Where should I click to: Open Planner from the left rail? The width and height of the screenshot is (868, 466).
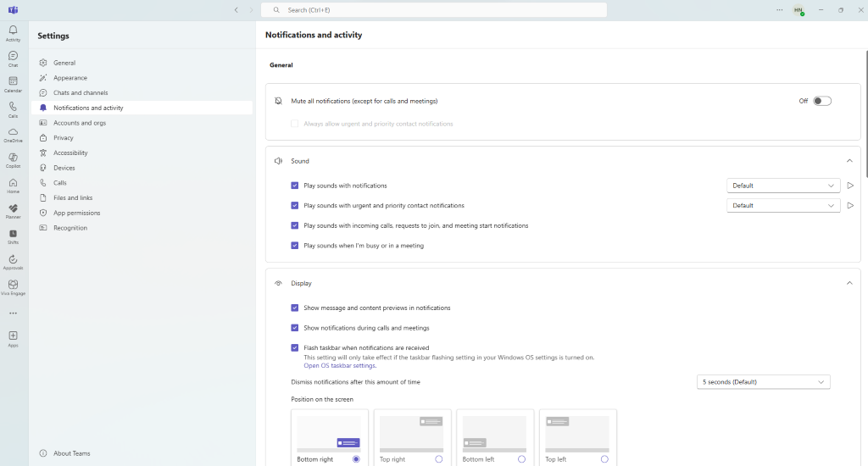click(x=13, y=212)
